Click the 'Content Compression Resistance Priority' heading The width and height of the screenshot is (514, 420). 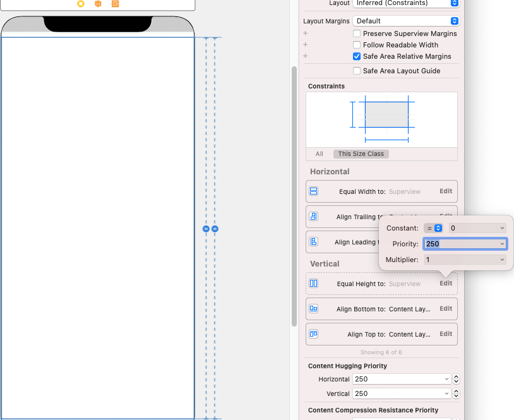click(373, 410)
